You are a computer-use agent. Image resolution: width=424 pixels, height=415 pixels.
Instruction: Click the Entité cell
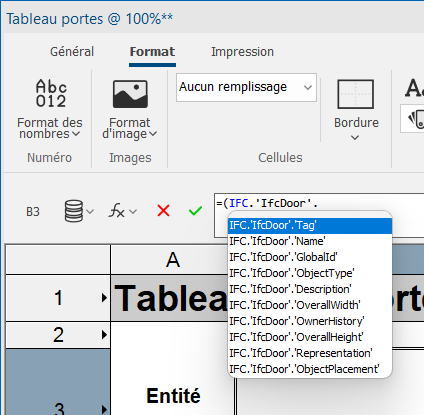pos(173,396)
